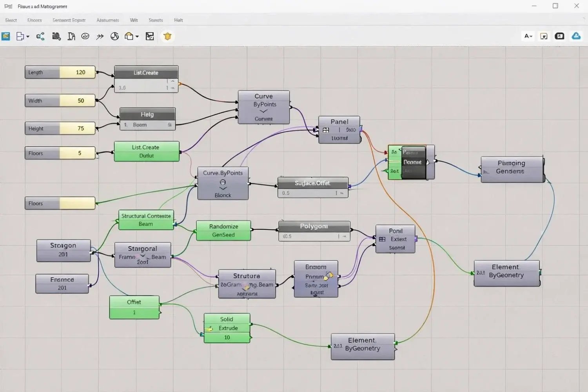Open the font size A dropdown
588x392 pixels.
[x=528, y=36]
